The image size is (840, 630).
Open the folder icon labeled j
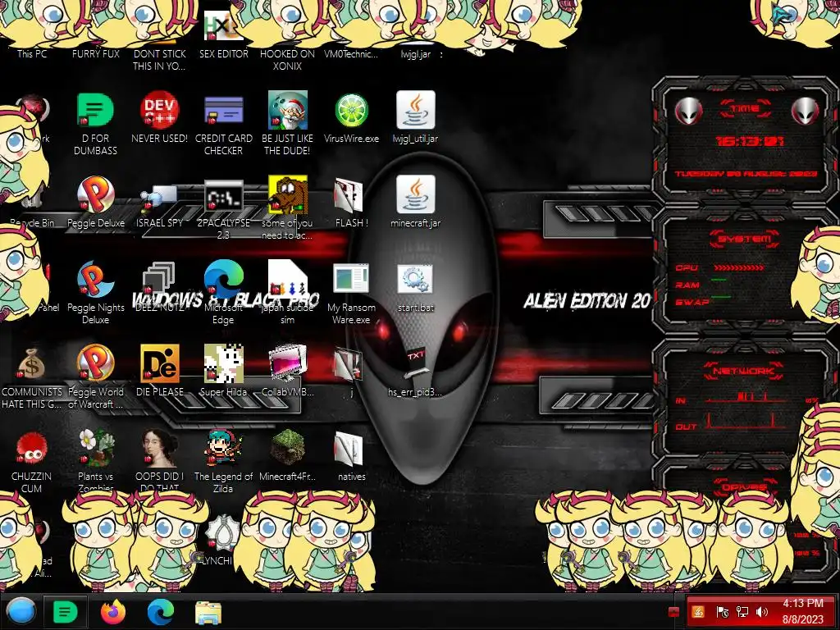pyautogui.click(x=348, y=363)
